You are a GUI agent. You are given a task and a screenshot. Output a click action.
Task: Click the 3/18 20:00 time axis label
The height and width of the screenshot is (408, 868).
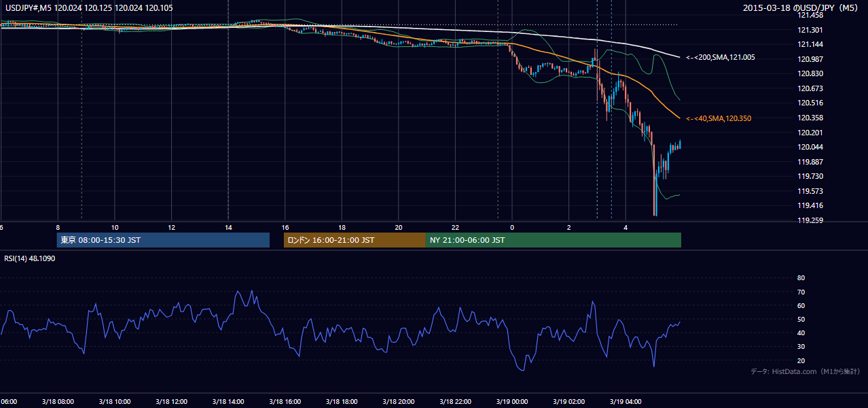(x=398, y=402)
